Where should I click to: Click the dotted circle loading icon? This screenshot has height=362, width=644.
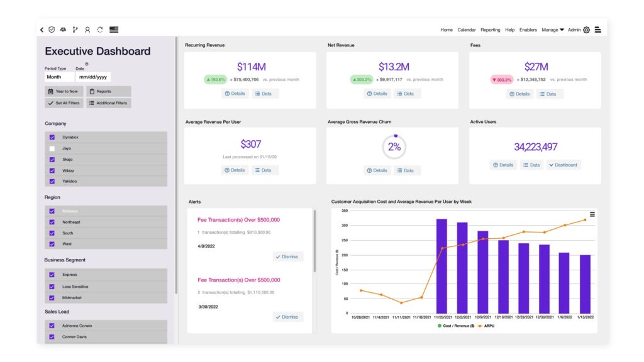tap(100, 30)
